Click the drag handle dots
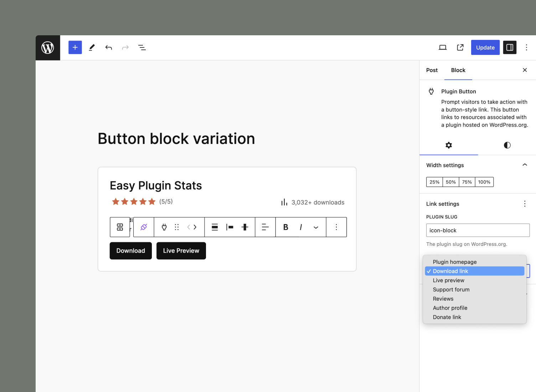536x392 pixels. [177, 227]
